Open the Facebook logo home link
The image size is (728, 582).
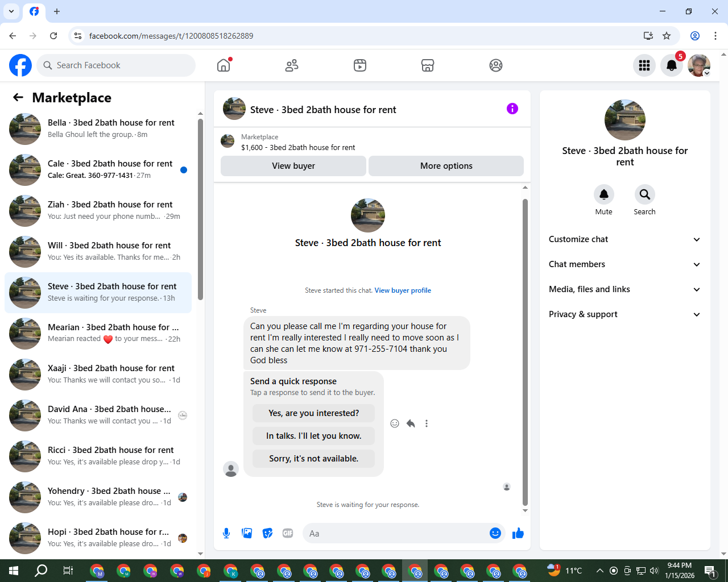pyautogui.click(x=20, y=65)
